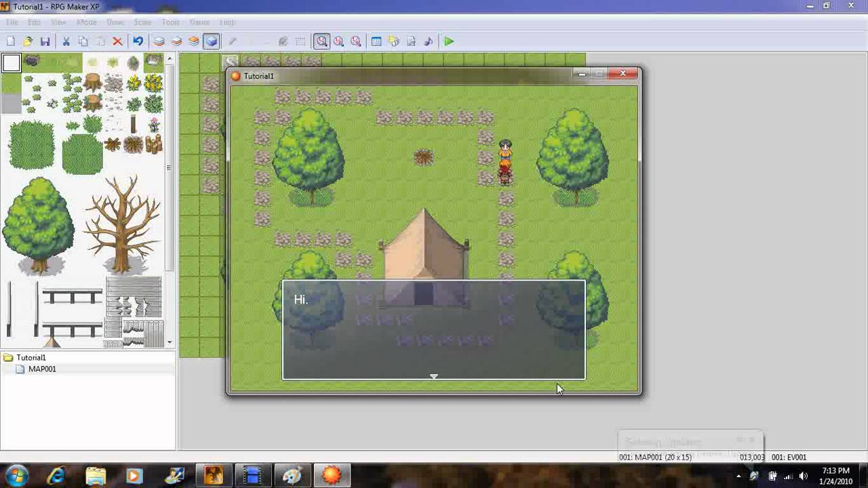Set map zoom to 1:1 scale

tap(321, 41)
